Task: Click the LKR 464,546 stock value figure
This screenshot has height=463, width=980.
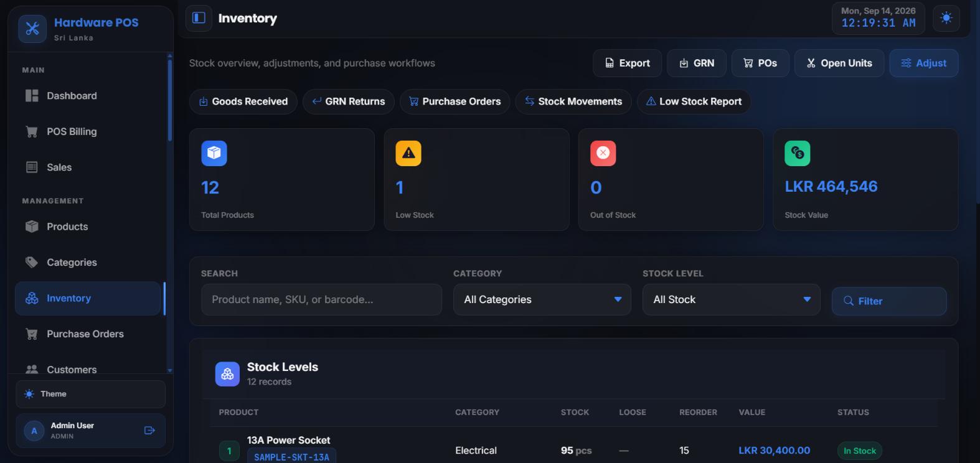Action: point(831,187)
